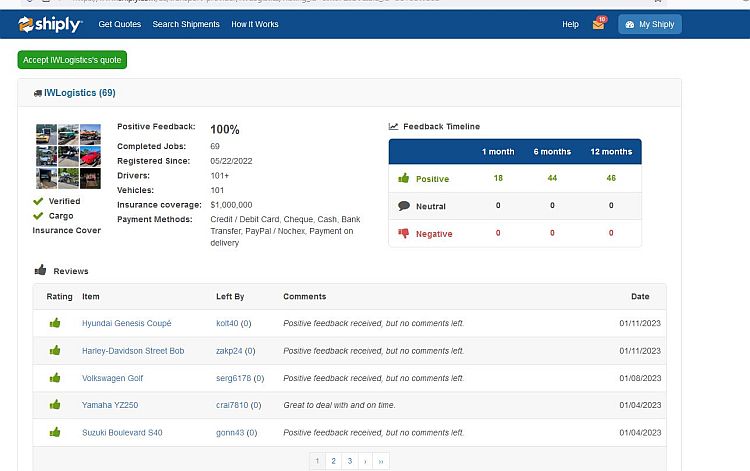This screenshot has height=471, width=750.
Task: Jump to last reviews page
Action: pos(381,461)
